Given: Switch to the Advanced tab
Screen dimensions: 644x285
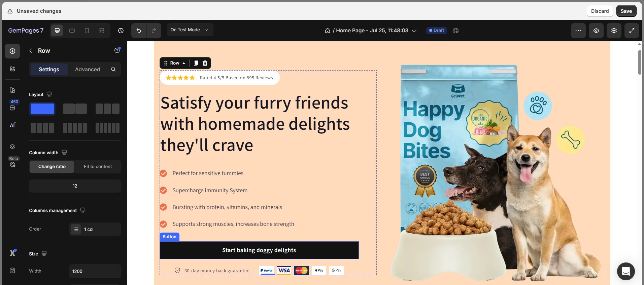Looking at the screenshot, I should (x=88, y=69).
